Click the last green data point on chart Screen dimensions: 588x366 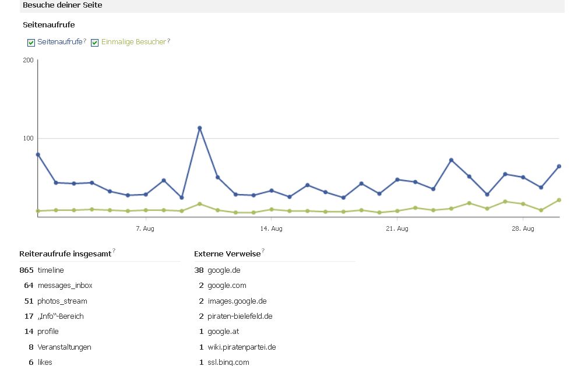559,200
